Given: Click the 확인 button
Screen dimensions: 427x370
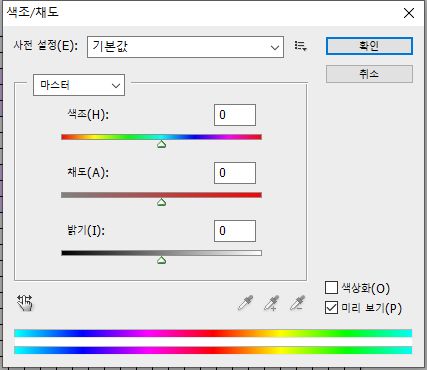Looking at the screenshot, I should pos(369,46).
